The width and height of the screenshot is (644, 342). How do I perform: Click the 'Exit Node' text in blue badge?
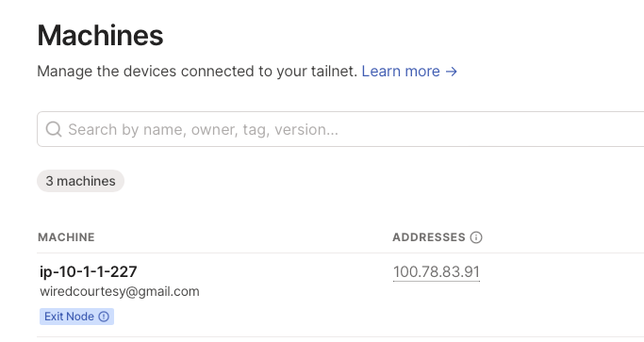69,317
